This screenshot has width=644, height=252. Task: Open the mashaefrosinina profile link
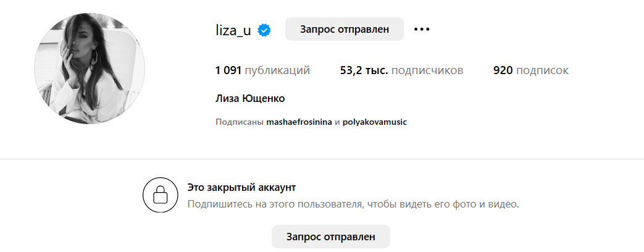(x=299, y=122)
